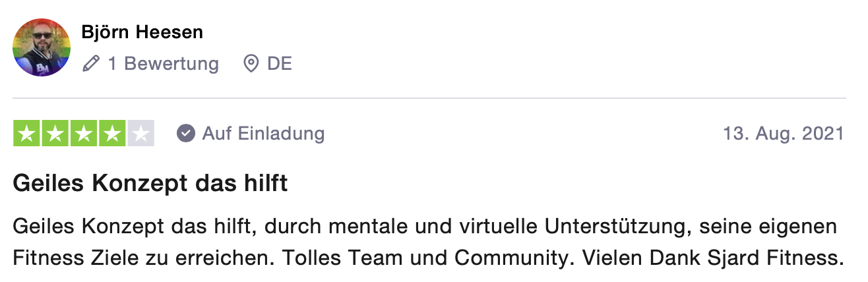Click the second green rating star
The height and width of the screenshot is (282, 868).
(x=55, y=134)
